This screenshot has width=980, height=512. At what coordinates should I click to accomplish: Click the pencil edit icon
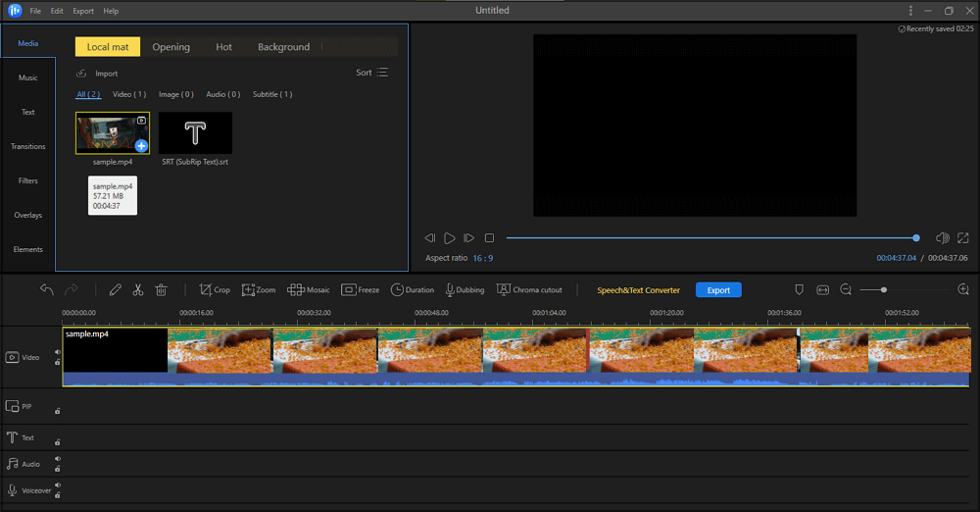(116, 290)
